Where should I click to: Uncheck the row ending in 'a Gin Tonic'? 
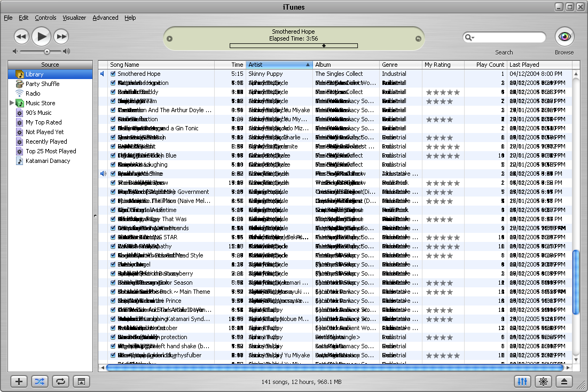click(113, 128)
